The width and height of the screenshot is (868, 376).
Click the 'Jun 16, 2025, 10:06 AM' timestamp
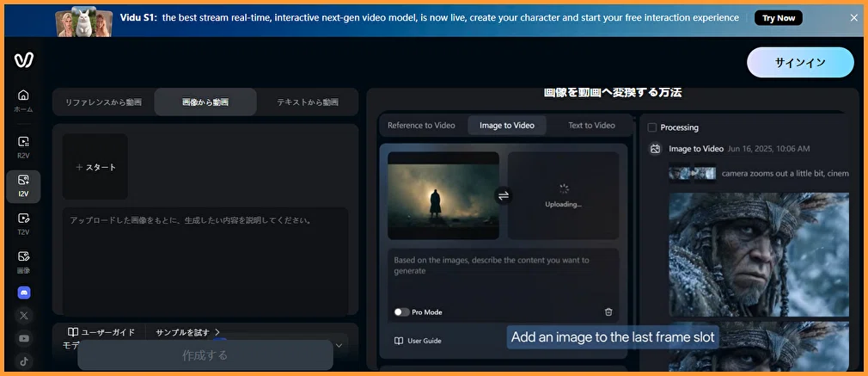point(769,149)
